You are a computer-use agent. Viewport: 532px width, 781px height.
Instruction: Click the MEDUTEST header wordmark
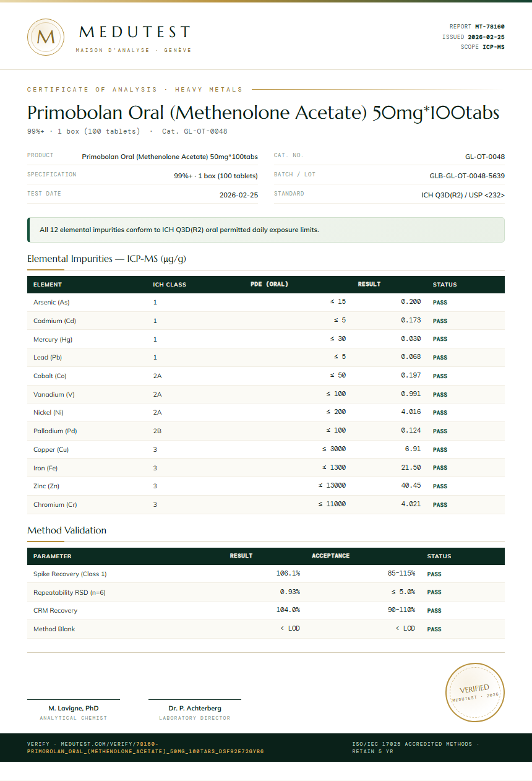click(x=135, y=32)
